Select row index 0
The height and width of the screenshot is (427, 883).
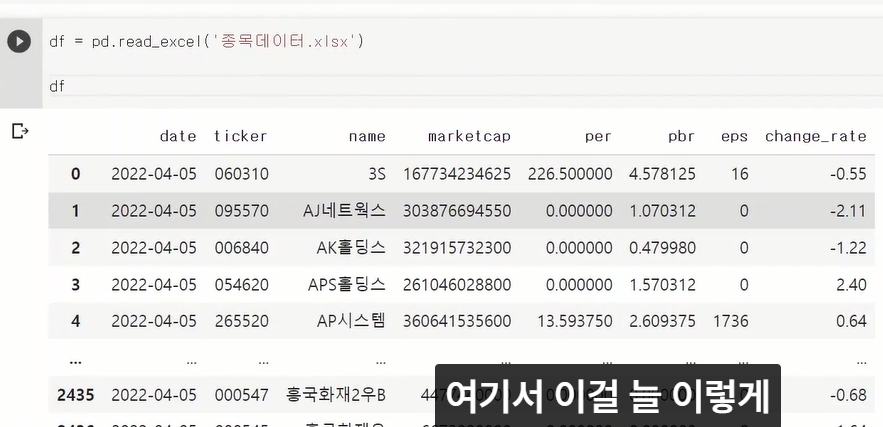[x=75, y=174]
